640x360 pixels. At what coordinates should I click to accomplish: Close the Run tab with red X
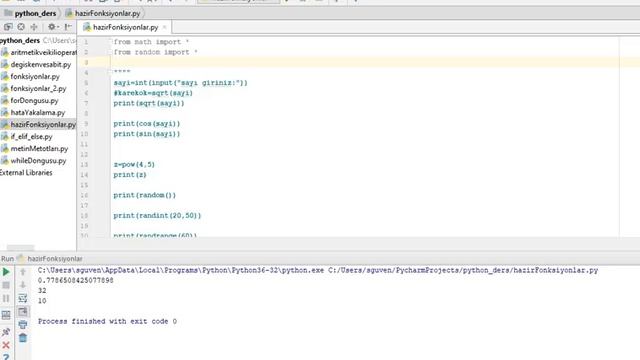(6, 345)
